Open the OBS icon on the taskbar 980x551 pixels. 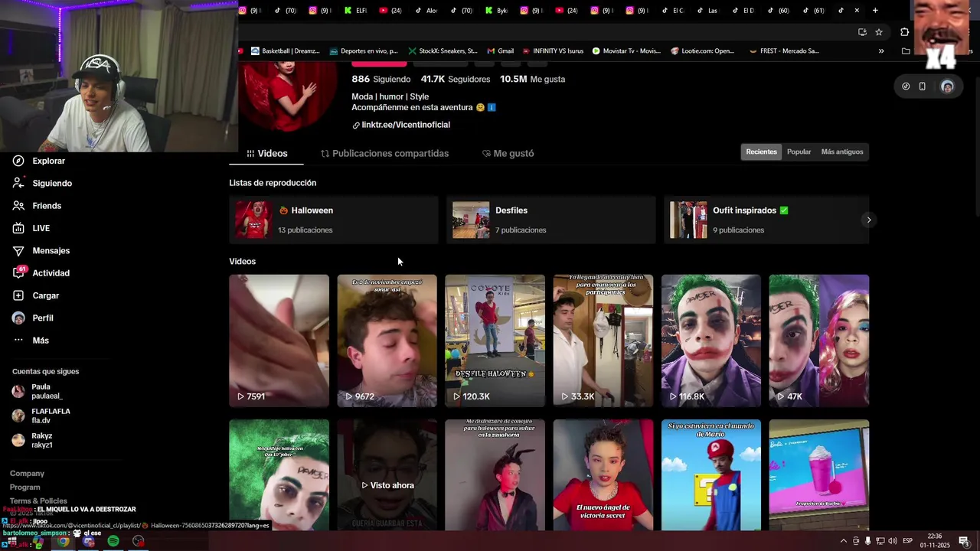(138, 541)
